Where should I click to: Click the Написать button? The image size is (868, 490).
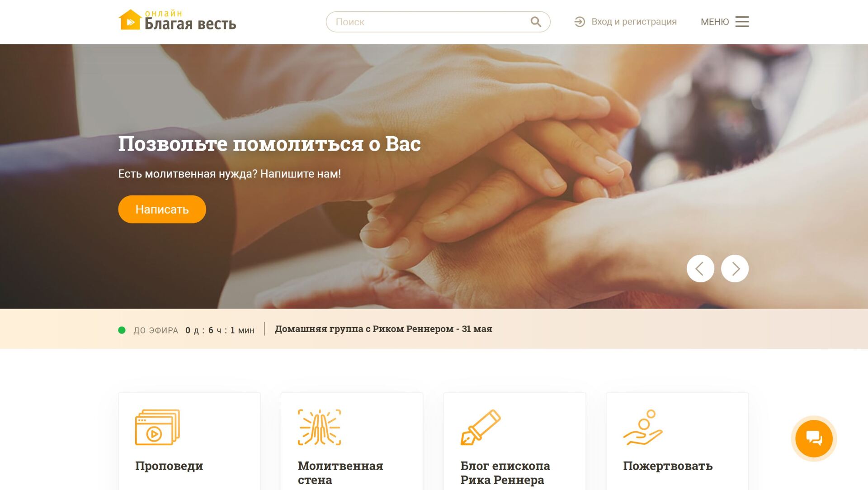point(162,209)
